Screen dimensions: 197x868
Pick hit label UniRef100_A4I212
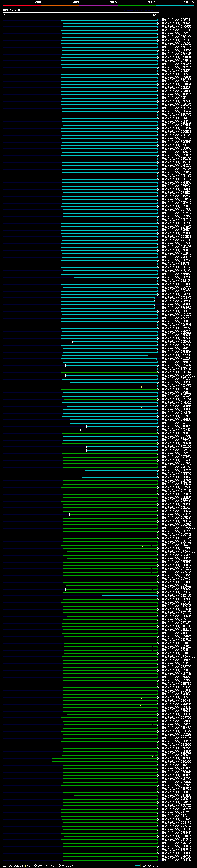click(x=176, y=812)
